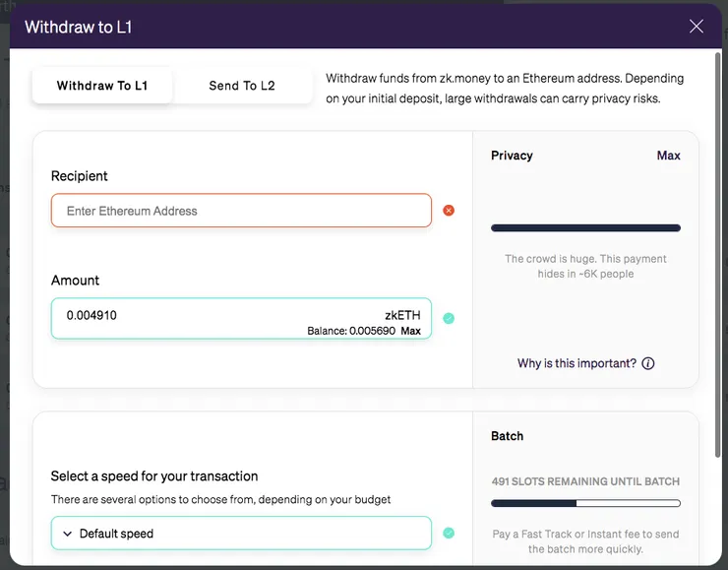Click green checkmark beside Amount field
The height and width of the screenshot is (570, 728).
(449, 318)
